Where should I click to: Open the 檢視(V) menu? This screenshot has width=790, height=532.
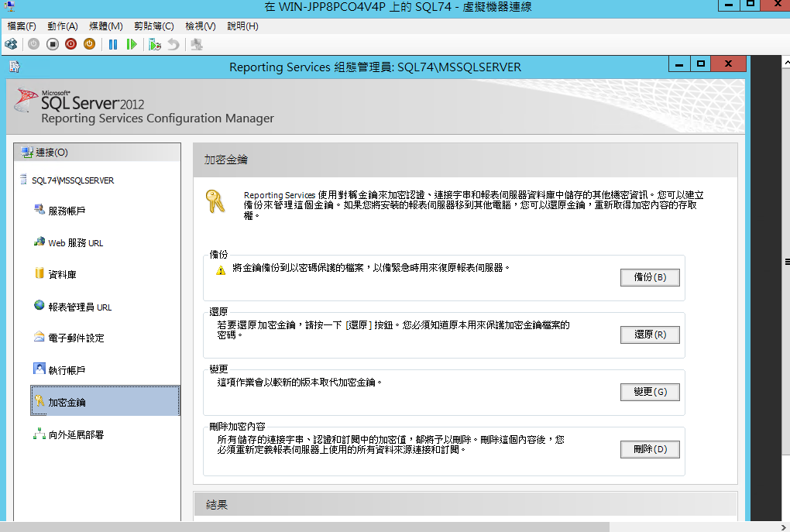point(200,26)
